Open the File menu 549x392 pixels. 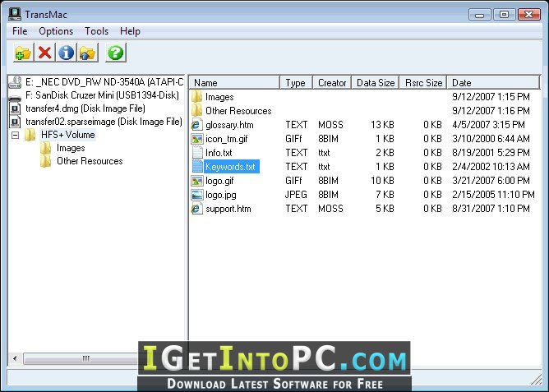tap(20, 31)
